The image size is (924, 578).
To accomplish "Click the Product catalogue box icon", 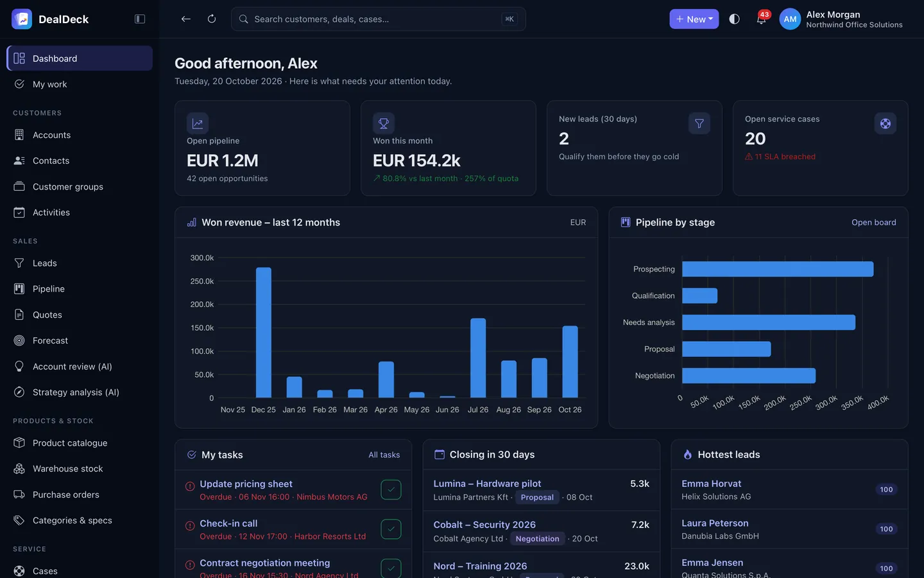I will [19, 443].
